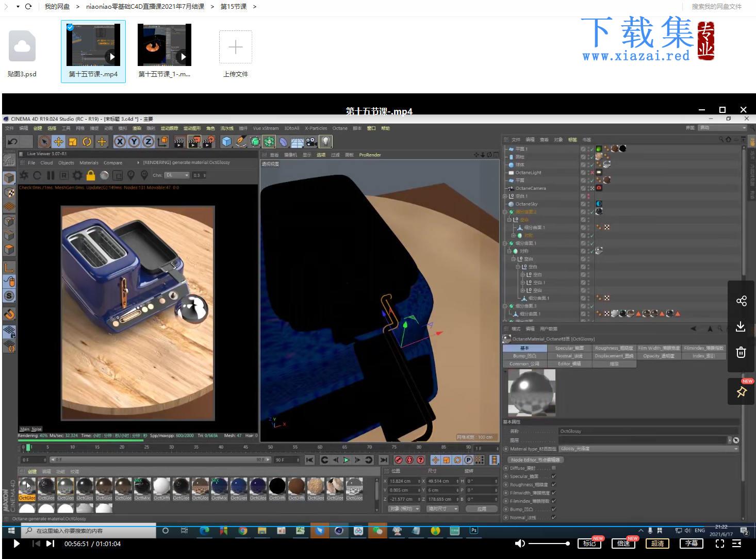Open Material type Glossy dropdown
The image size is (756, 559).
coord(649,449)
